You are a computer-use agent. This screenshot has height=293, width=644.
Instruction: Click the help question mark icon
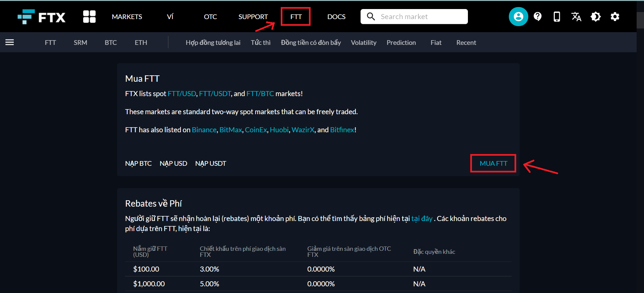538,17
